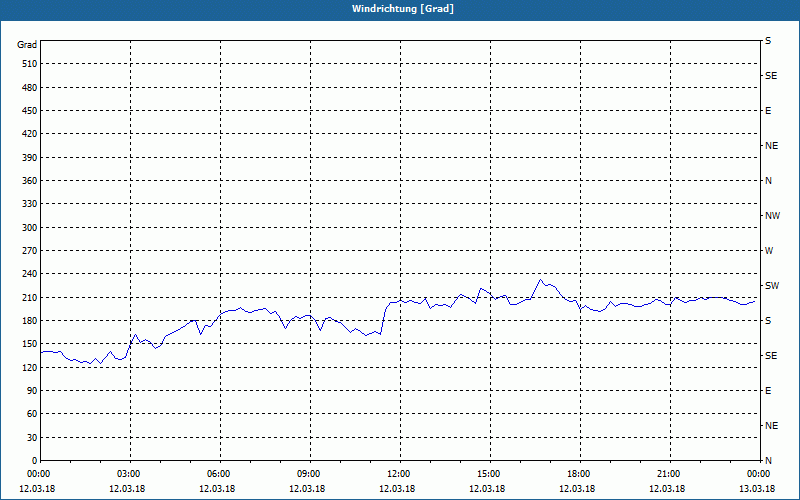The image size is (800, 500).
Task: Select the 300 degree axis label
Action: tap(29, 228)
